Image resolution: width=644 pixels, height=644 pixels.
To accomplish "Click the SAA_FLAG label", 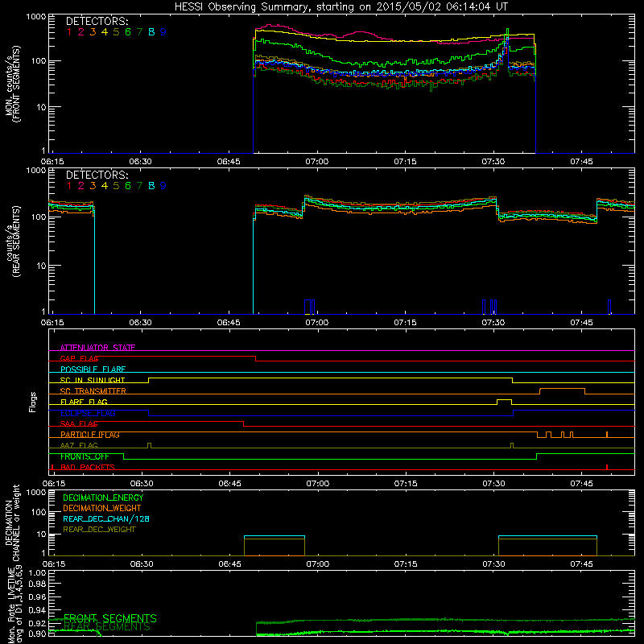I will point(79,423).
